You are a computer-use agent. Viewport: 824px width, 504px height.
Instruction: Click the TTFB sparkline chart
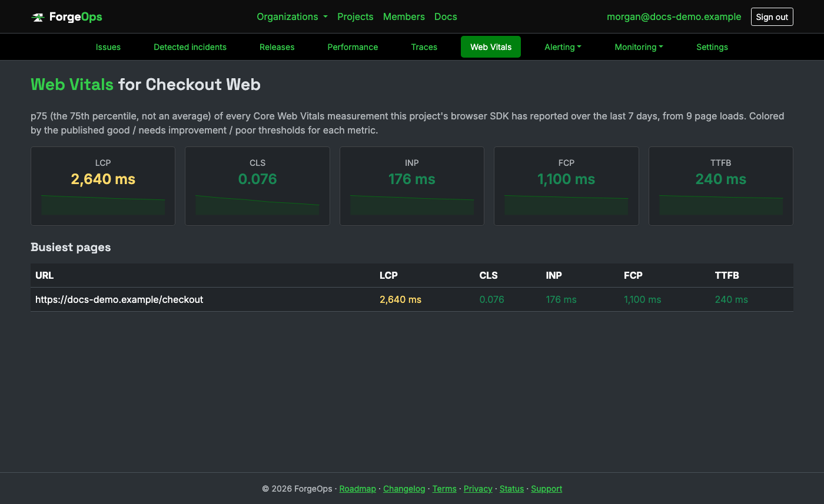(721, 205)
